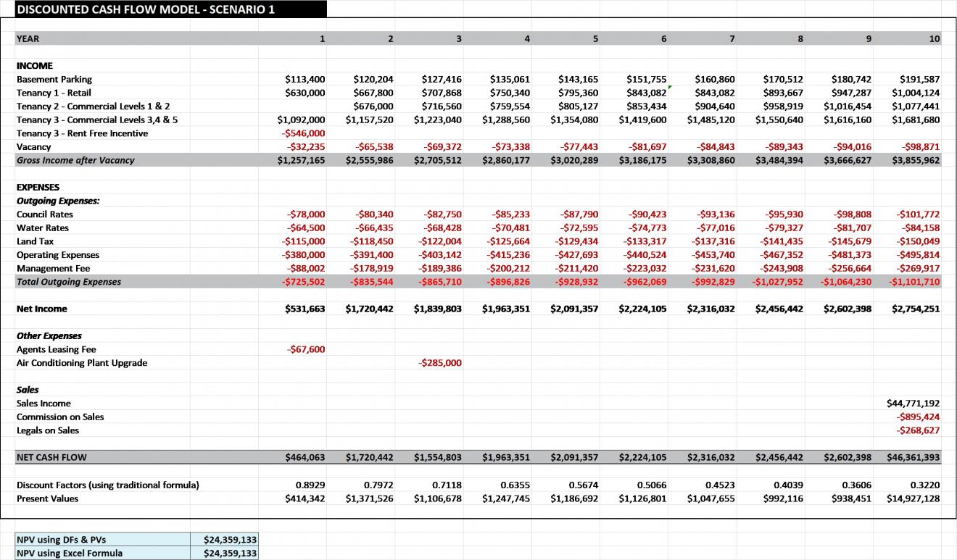Image resolution: width=957 pixels, height=560 pixels.
Task: Select NPV using DFs & PVs label
Action: 104,540
